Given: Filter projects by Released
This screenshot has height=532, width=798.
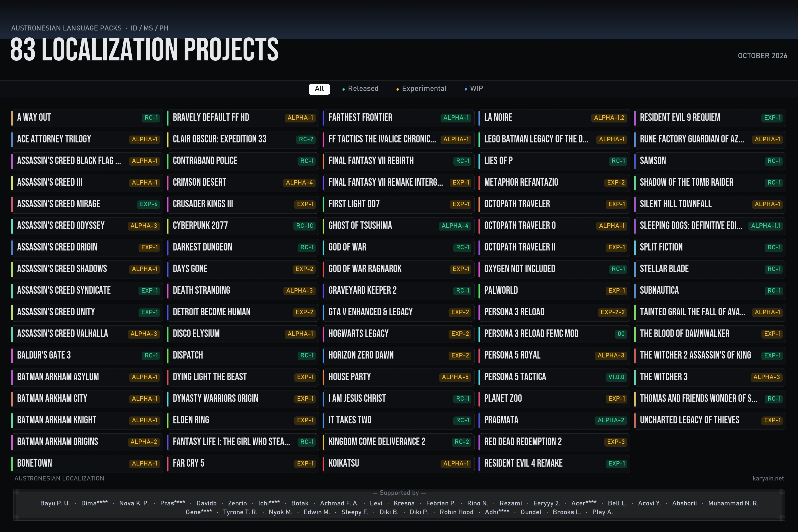Looking at the screenshot, I should click(360, 89).
